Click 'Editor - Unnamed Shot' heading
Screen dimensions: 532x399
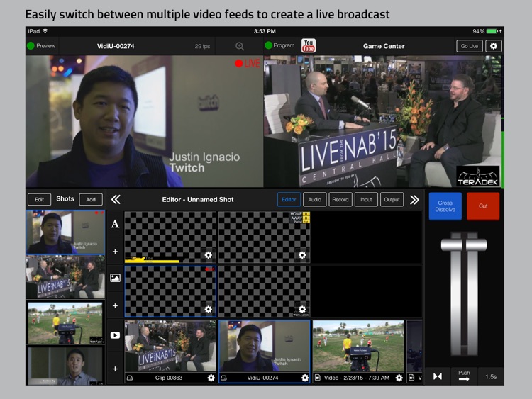point(198,200)
